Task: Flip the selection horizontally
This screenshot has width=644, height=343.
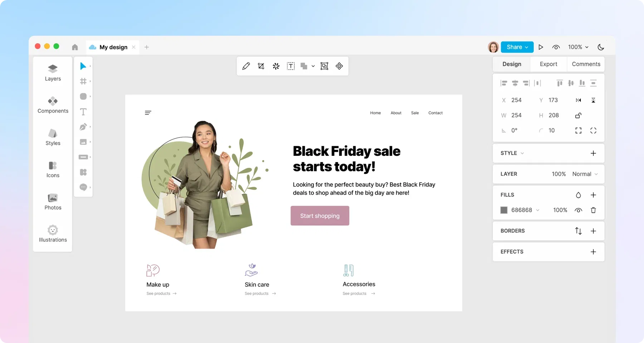Action: (578, 100)
